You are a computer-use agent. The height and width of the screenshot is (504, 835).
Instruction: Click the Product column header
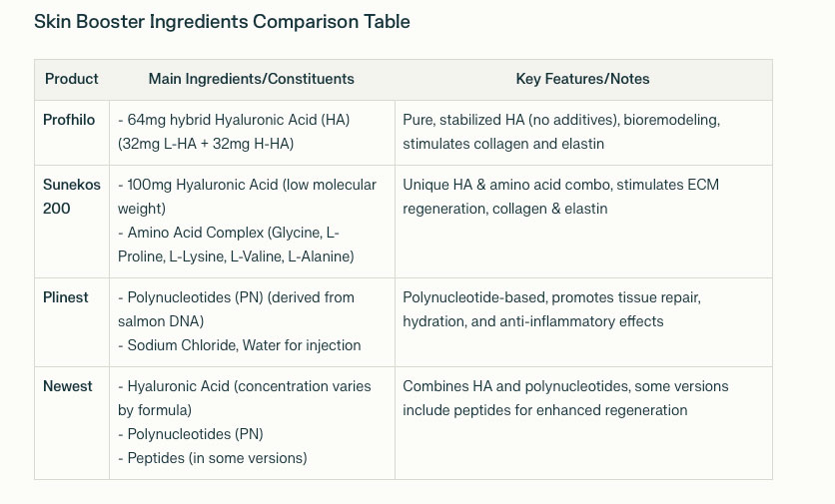72,79
